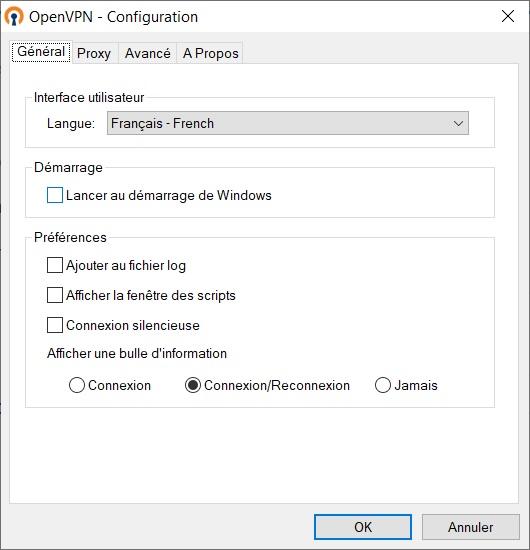Switch to the Proxy tab
The image size is (530, 550).
pyautogui.click(x=94, y=53)
